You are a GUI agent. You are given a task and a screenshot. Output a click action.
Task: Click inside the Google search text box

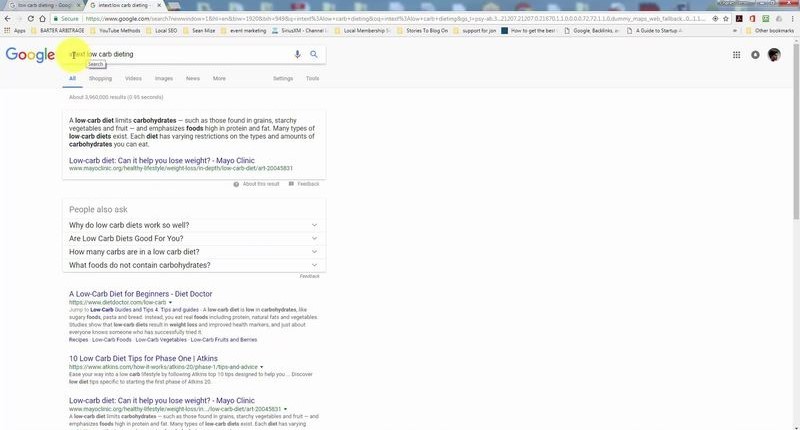[x=180, y=55]
